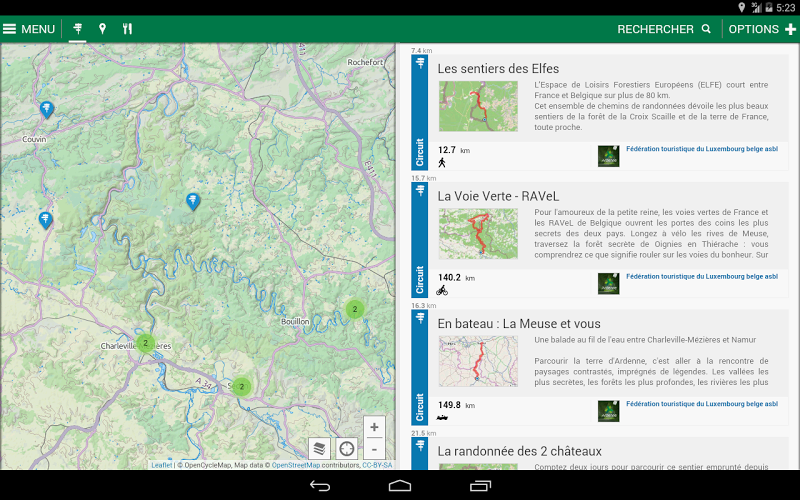Open Les sentiers des Elfes title

pos(498,69)
